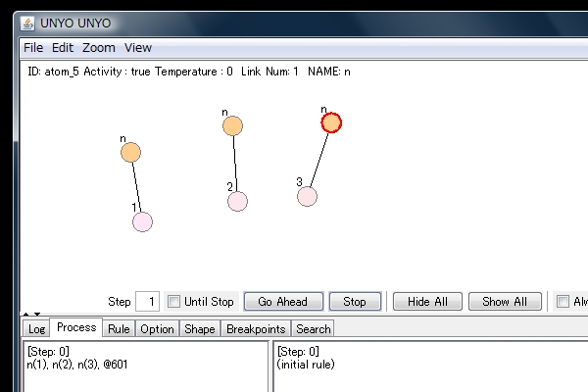Click the Show All button
This screenshot has height=392, width=588.
505,302
